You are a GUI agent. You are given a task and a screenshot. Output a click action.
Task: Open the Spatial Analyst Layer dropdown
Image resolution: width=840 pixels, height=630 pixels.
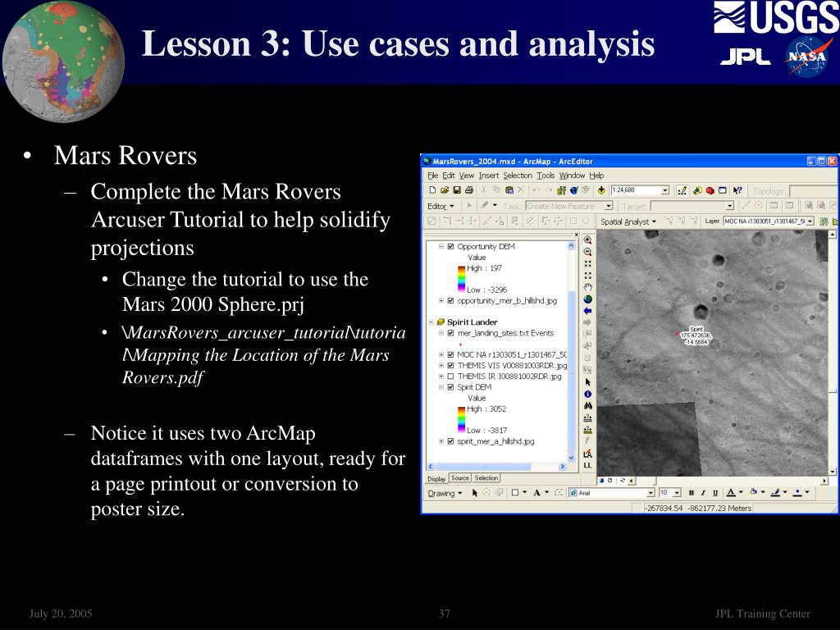pos(810,221)
